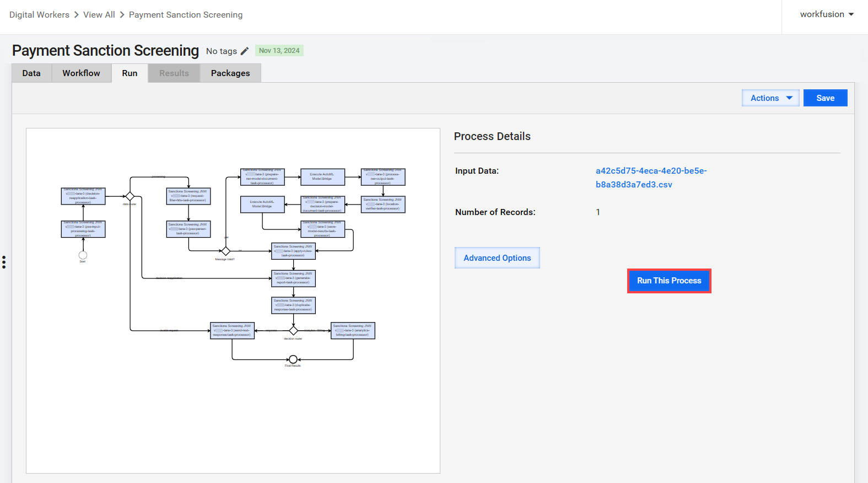Select the send-text-response task processor node
This screenshot has width=868, height=483.
(233, 331)
